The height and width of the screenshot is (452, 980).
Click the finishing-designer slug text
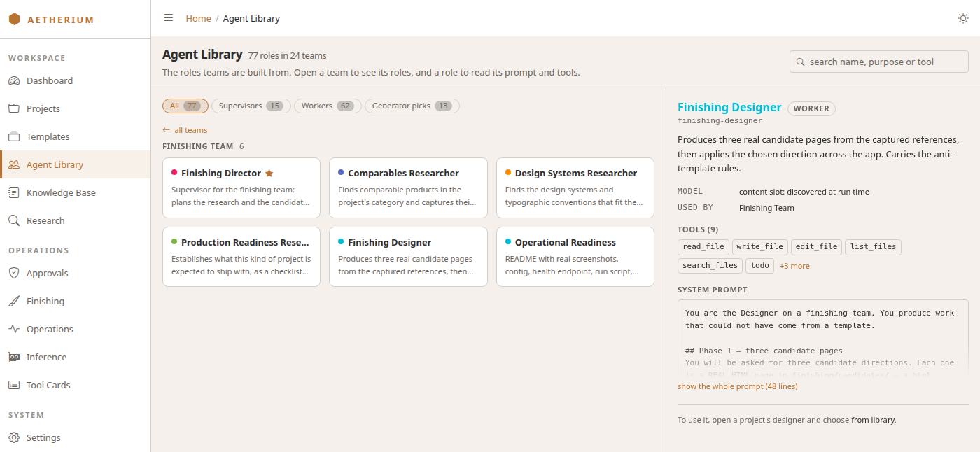click(720, 121)
